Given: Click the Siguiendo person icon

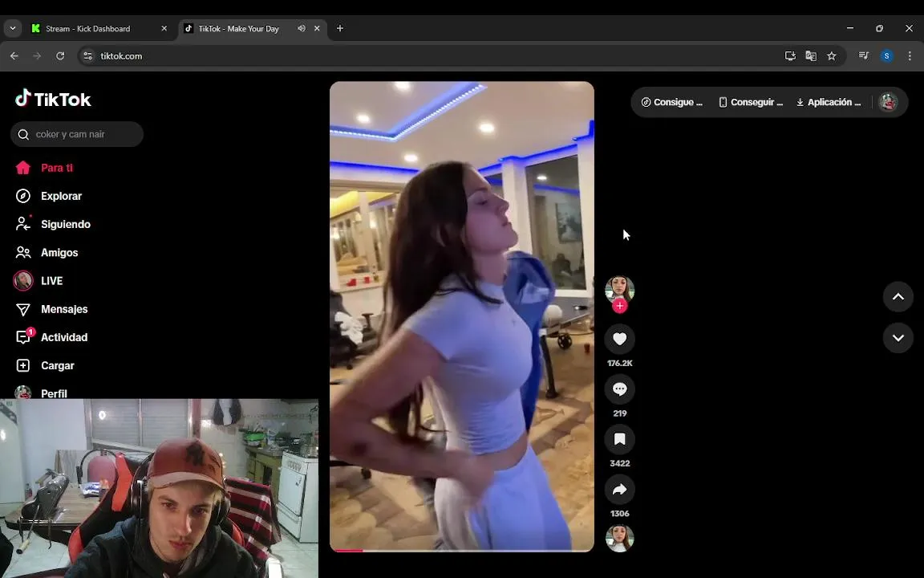Looking at the screenshot, I should 23,224.
